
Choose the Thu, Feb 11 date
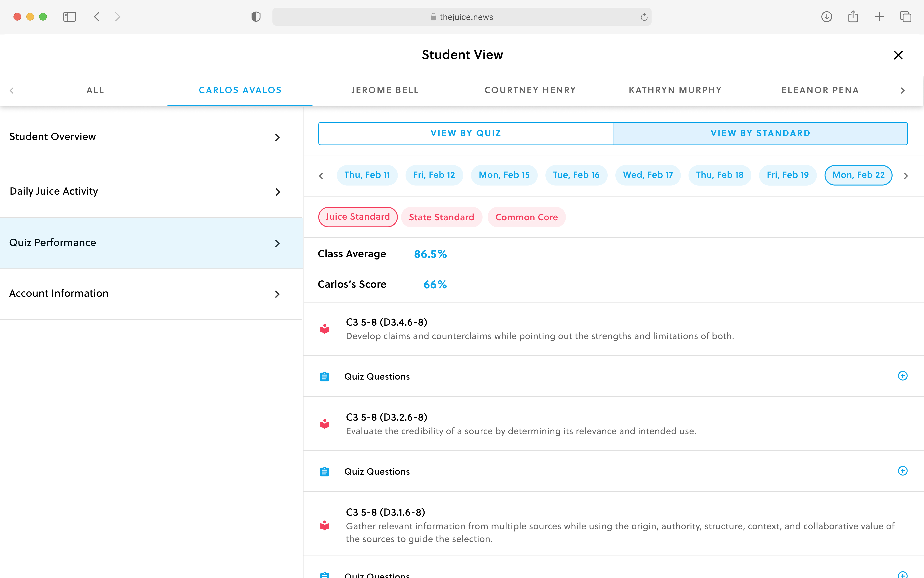(367, 175)
